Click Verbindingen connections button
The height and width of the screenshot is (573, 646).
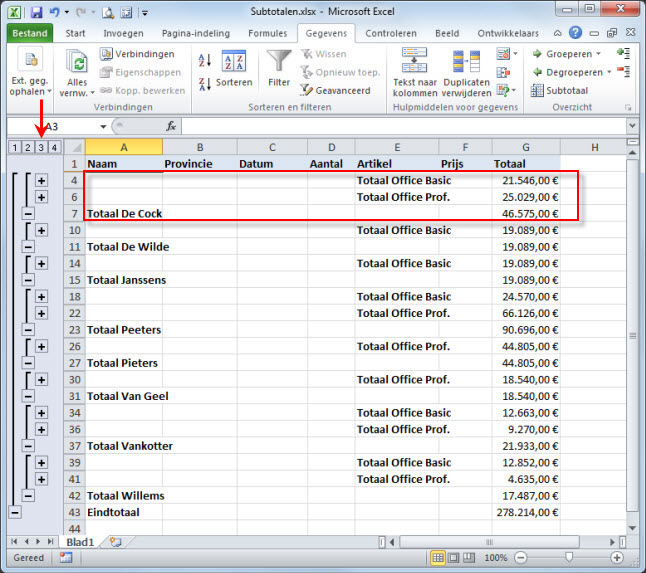(x=137, y=54)
